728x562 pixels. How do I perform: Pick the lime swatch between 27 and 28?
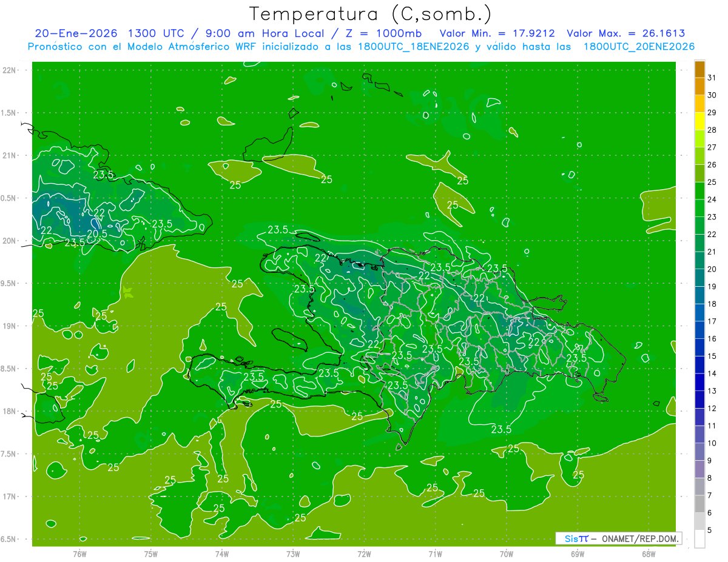[699, 139]
